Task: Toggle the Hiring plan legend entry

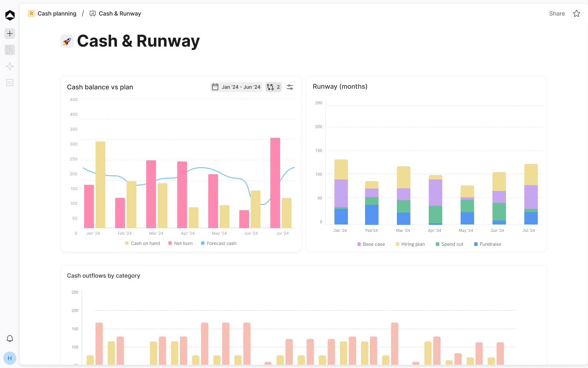Action: (x=410, y=244)
